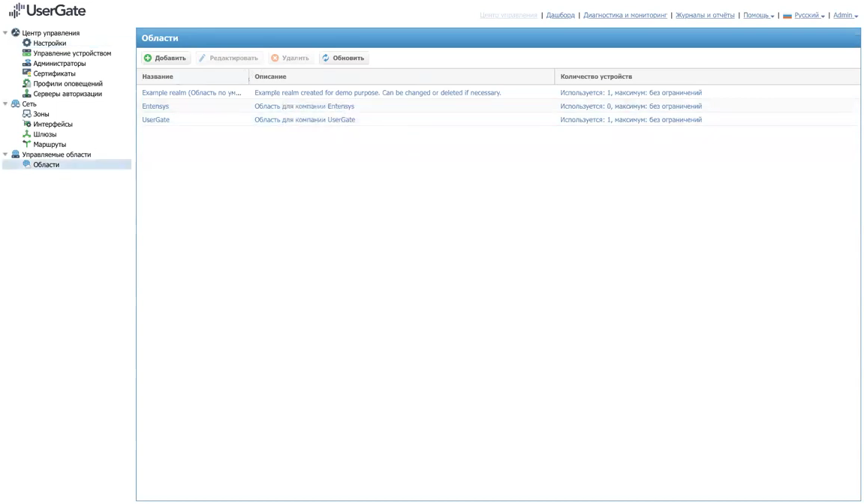Select Профили оповещений in the sidebar
Viewport: 864px width, 504px height.
click(x=68, y=84)
